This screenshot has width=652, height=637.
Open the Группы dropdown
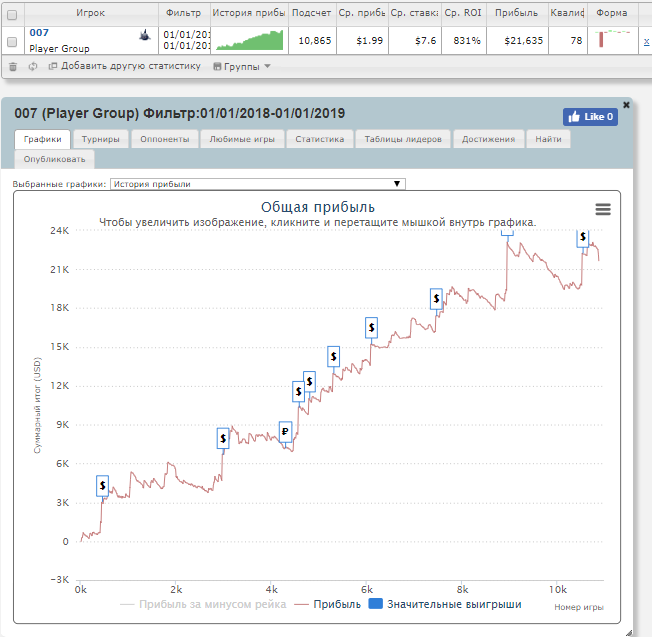[x=242, y=67]
